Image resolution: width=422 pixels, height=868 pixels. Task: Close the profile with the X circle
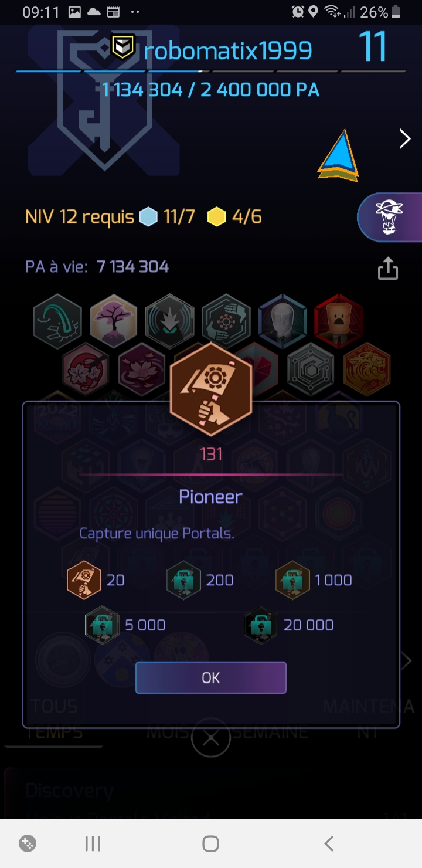coord(211,738)
